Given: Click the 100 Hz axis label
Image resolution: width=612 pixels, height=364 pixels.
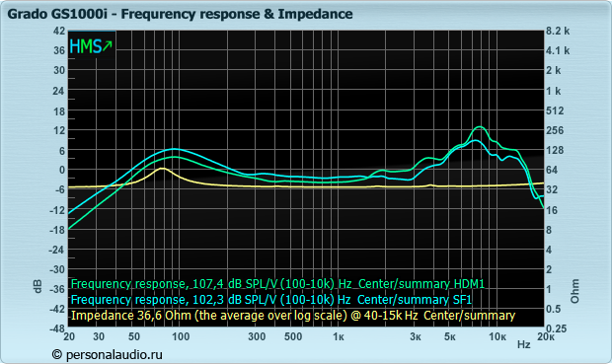Looking at the screenshot, I should (181, 336).
